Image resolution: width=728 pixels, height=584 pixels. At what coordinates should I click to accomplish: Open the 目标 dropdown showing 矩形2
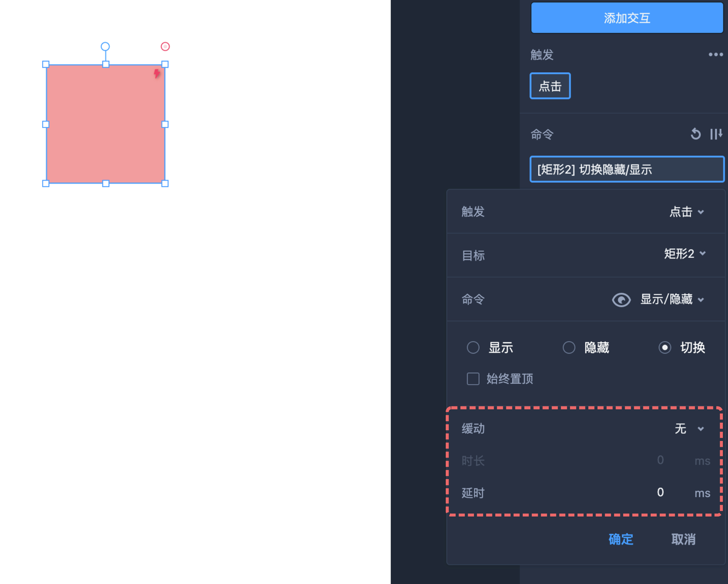point(685,254)
